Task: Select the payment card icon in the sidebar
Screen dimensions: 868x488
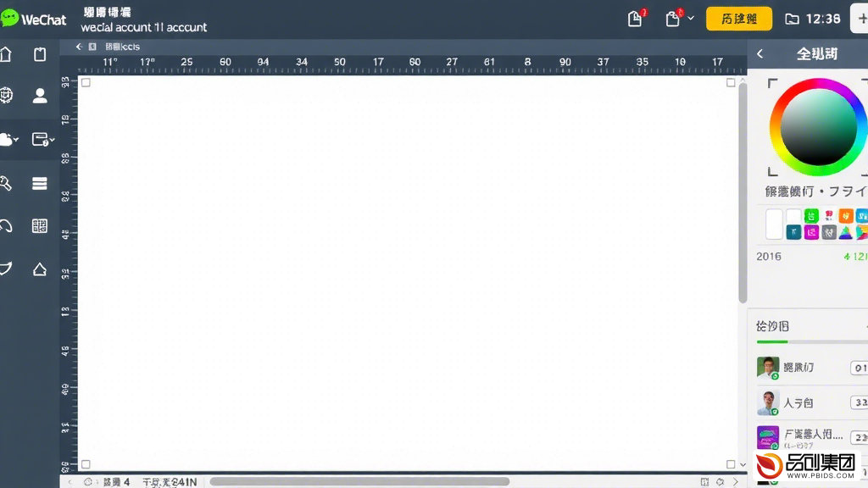Action: tap(40, 140)
